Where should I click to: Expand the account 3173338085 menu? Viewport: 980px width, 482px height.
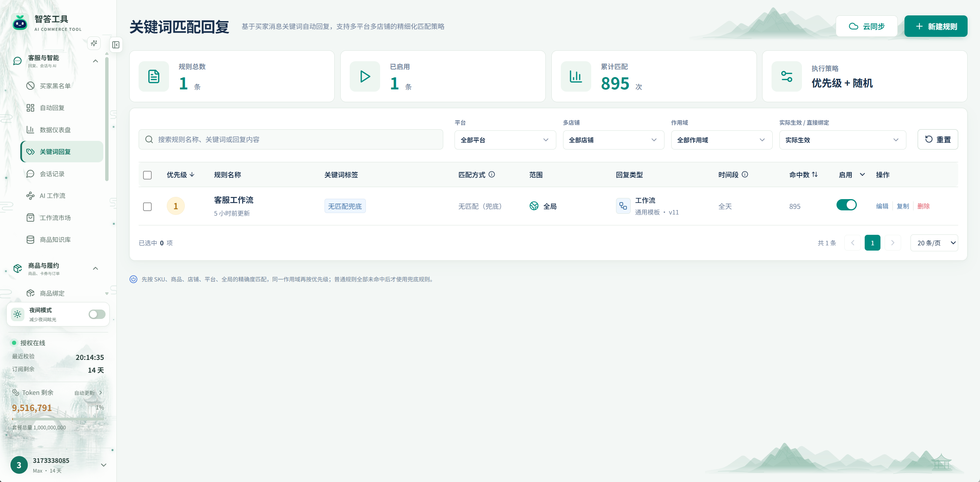[103, 465]
